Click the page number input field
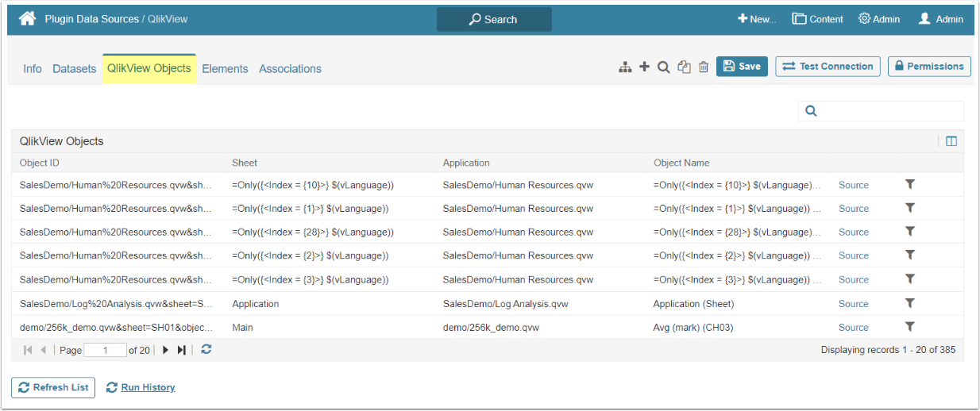Screen dimensions: 980x411 (x=105, y=350)
